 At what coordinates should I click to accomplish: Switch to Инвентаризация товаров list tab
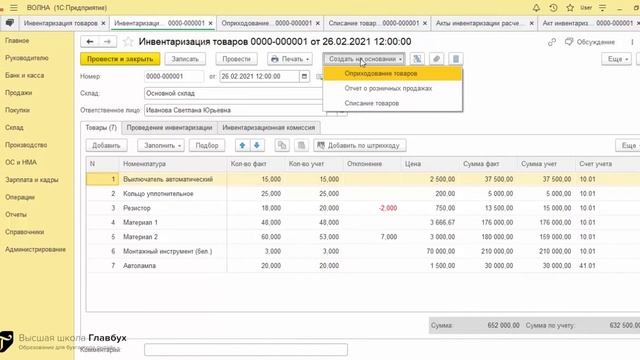[x=60, y=23]
